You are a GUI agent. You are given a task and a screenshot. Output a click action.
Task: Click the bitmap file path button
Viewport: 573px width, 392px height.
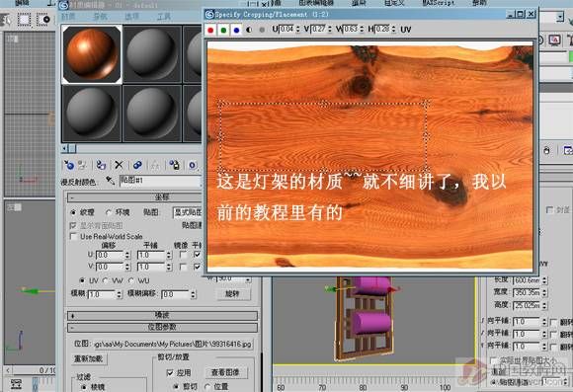pyautogui.click(x=173, y=345)
